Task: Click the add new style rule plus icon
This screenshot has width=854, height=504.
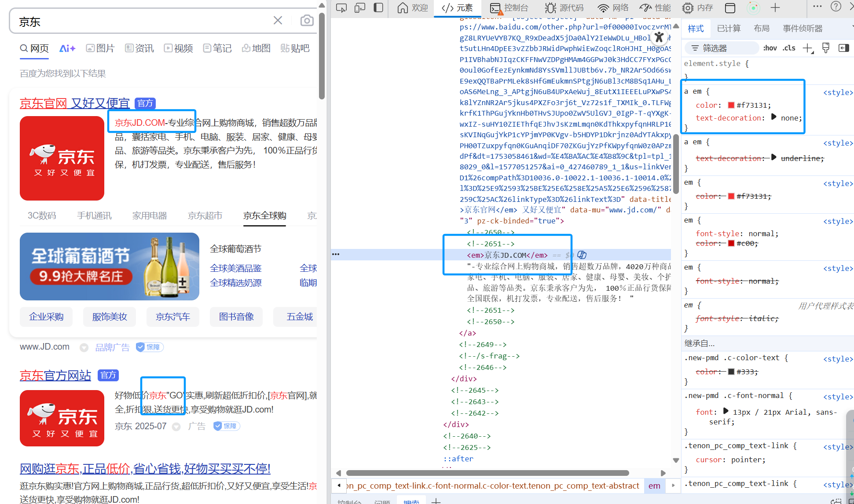Action: (808, 48)
